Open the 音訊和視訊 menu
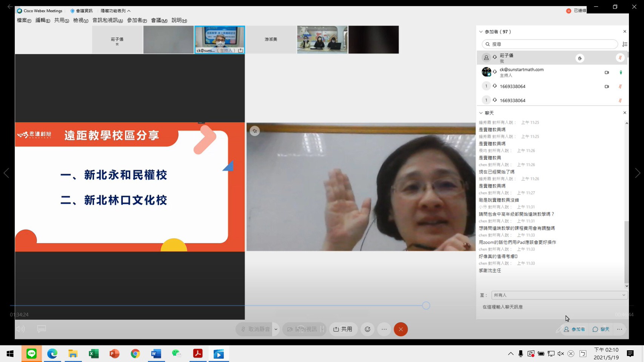The width and height of the screenshot is (644, 362). [x=108, y=20]
